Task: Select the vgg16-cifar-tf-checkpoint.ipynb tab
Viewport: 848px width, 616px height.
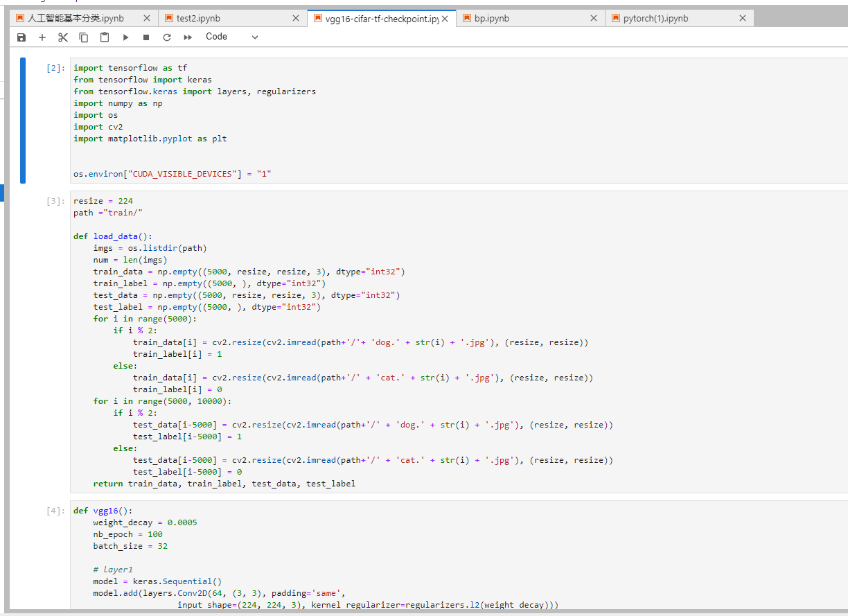Action: pyautogui.click(x=381, y=19)
